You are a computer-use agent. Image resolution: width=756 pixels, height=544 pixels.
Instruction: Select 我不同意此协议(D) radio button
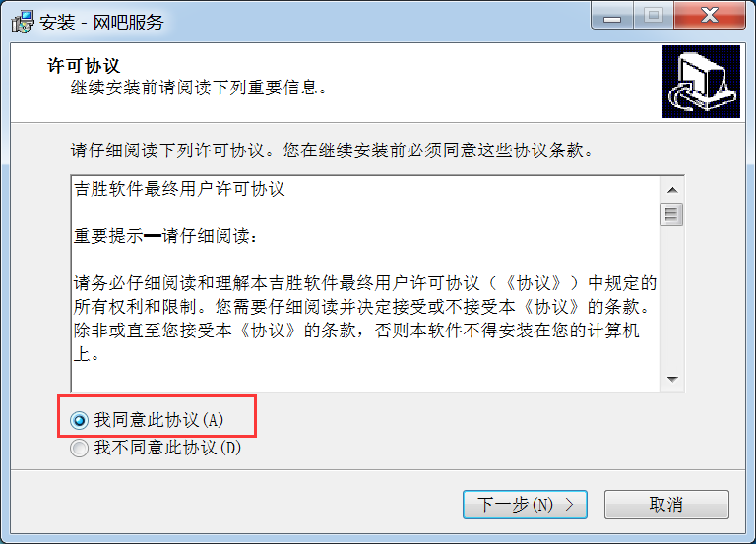click(x=79, y=449)
